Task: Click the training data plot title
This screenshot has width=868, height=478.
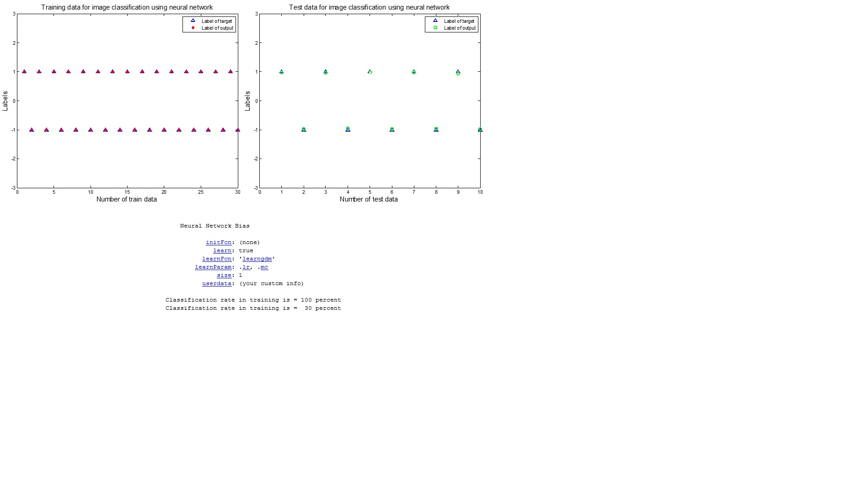Action: point(127,7)
